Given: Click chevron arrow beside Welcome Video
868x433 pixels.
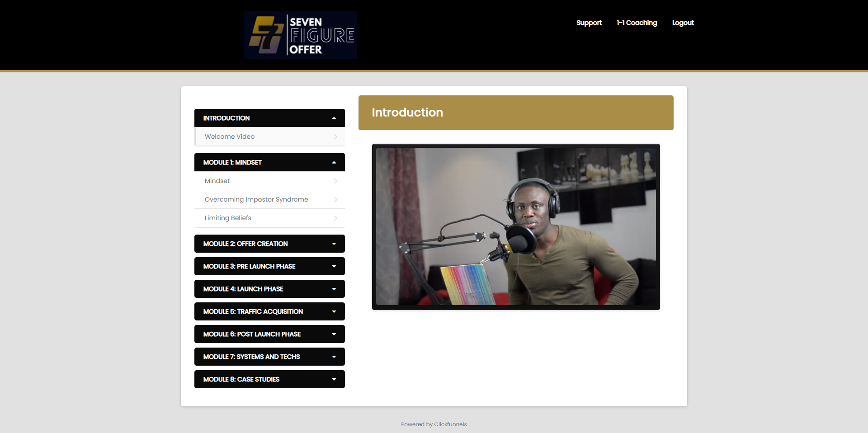Looking at the screenshot, I should point(335,136).
